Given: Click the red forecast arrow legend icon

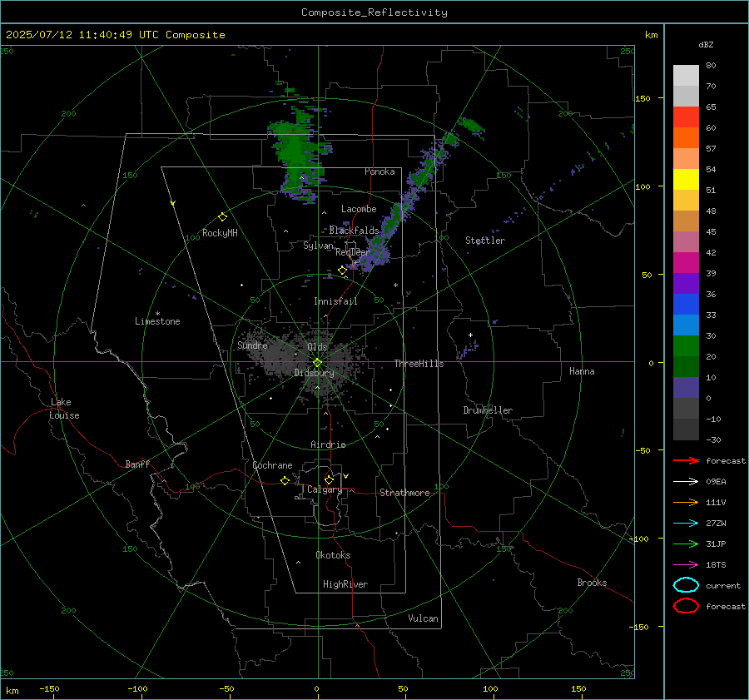Looking at the screenshot, I should coord(686,460).
